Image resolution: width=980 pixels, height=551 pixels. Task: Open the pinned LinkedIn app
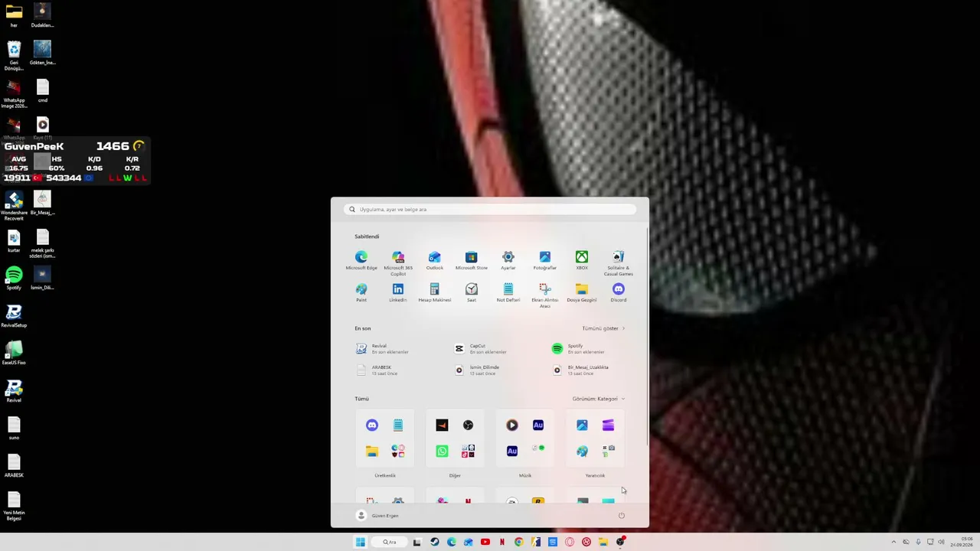pyautogui.click(x=398, y=292)
